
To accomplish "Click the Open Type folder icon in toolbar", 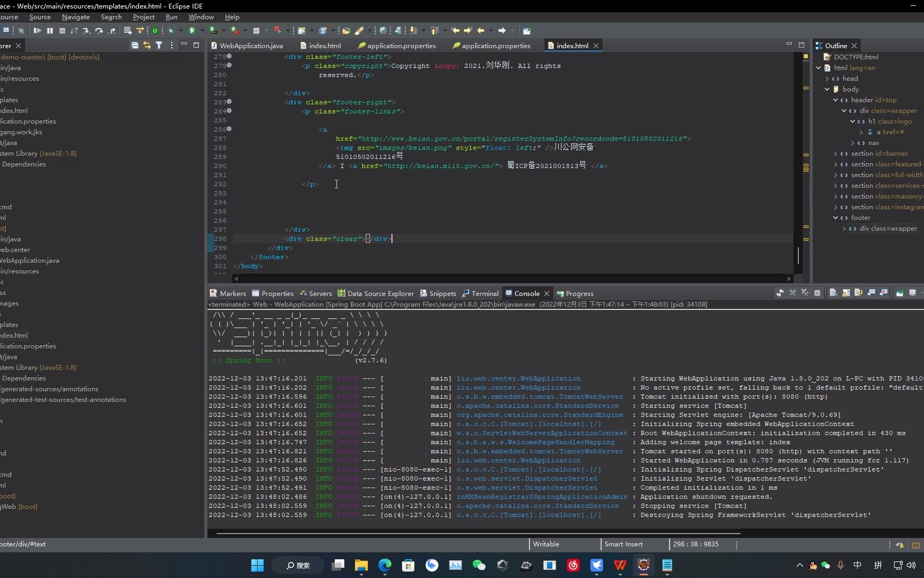I will pyautogui.click(x=346, y=31).
